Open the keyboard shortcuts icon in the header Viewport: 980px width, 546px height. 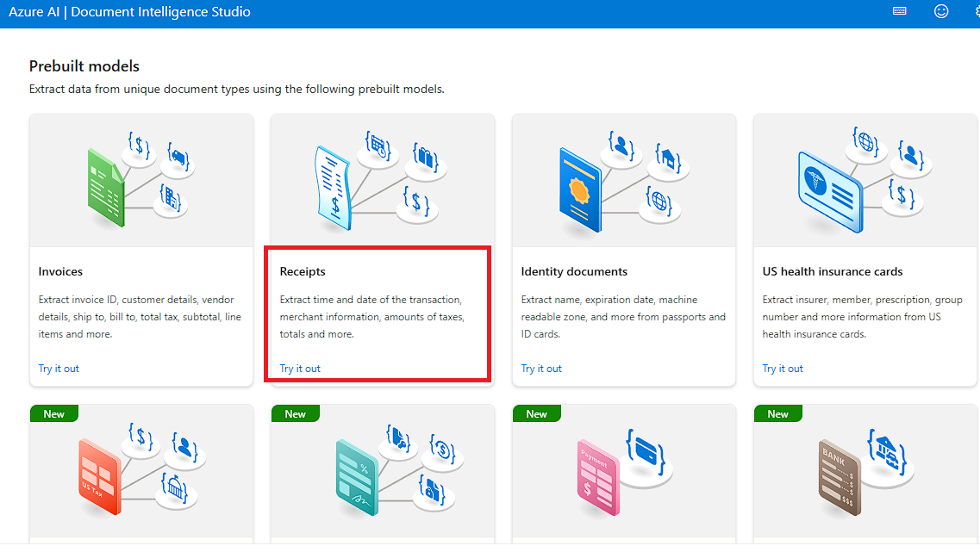pos(899,11)
